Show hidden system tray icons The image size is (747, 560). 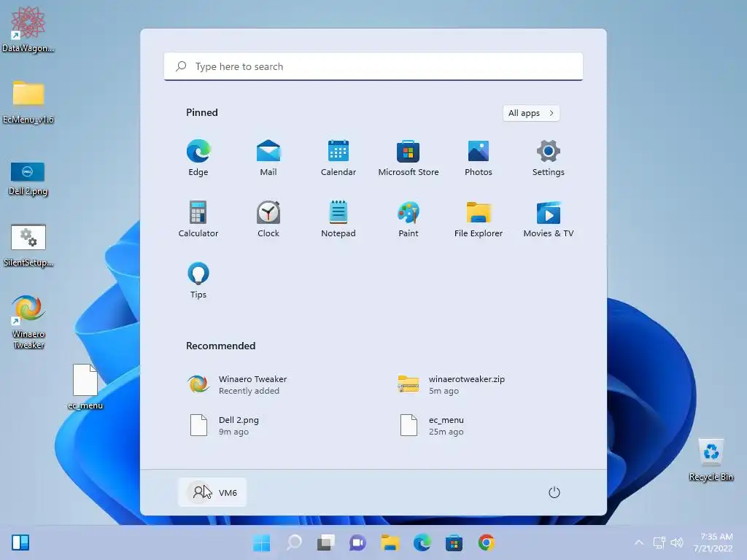click(639, 542)
